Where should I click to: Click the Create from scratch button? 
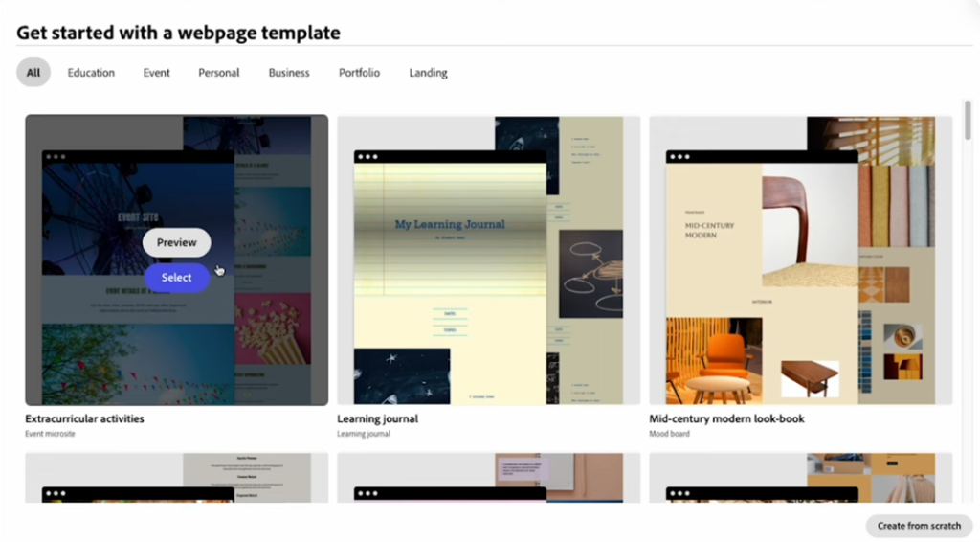(919, 526)
